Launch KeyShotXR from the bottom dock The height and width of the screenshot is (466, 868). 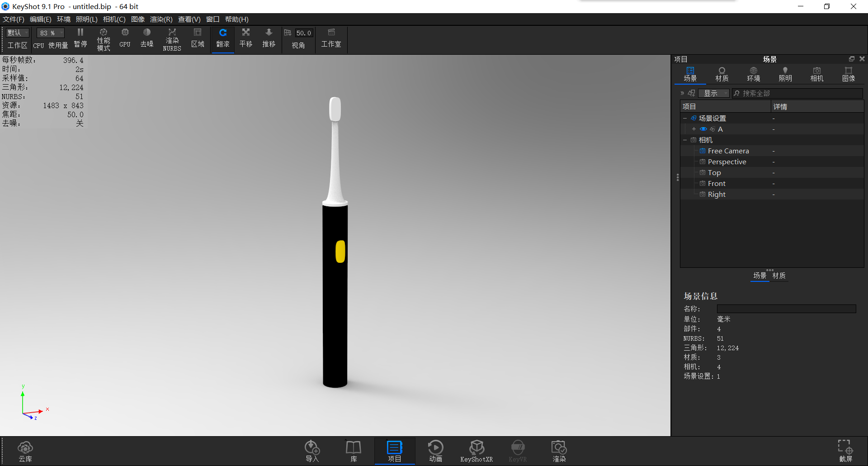tap(476, 451)
